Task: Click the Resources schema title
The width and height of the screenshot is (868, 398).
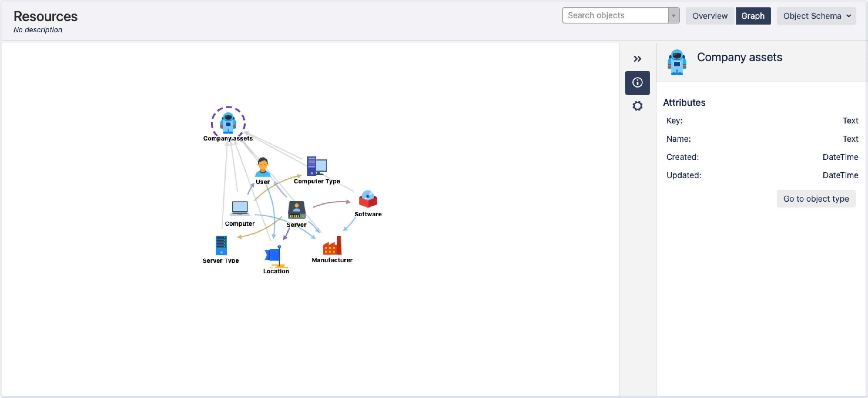Action: [x=46, y=16]
